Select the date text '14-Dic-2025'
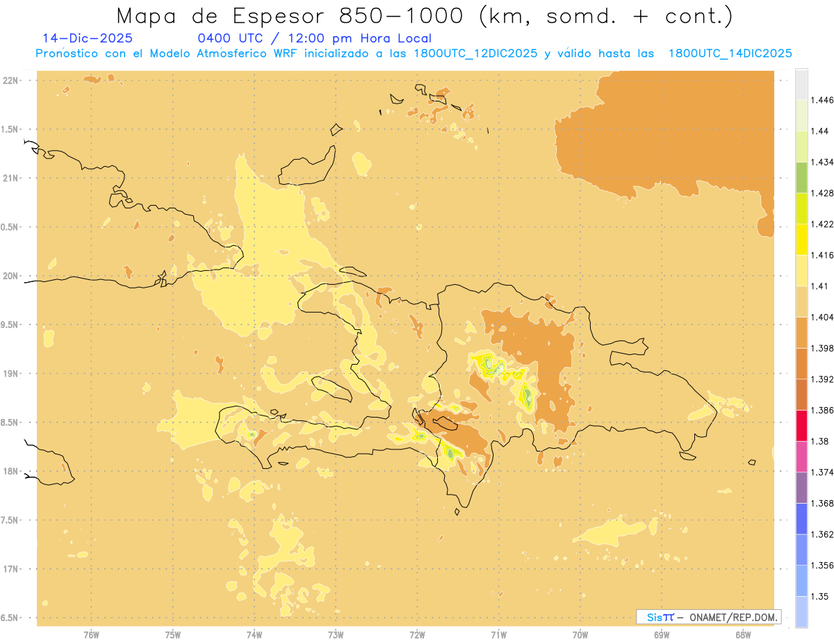Image resolution: width=834 pixels, height=644 pixels. tap(88, 38)
